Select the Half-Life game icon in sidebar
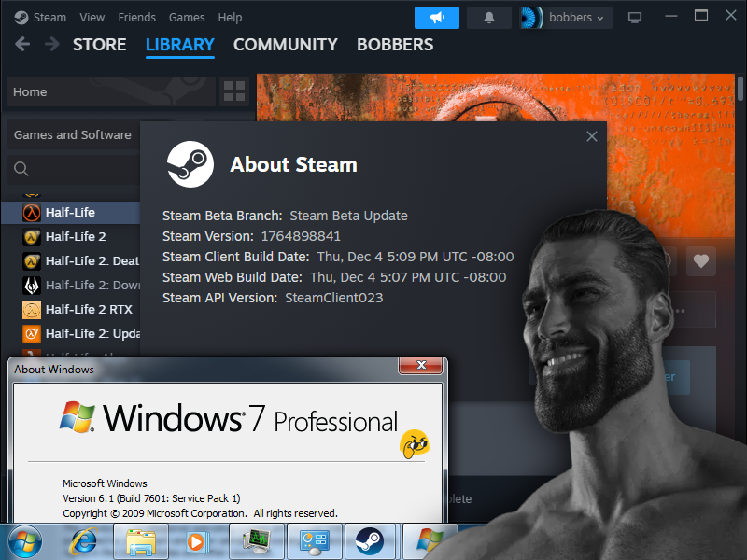The width and height of the screenshot is (747, 560). coord(31,212)
